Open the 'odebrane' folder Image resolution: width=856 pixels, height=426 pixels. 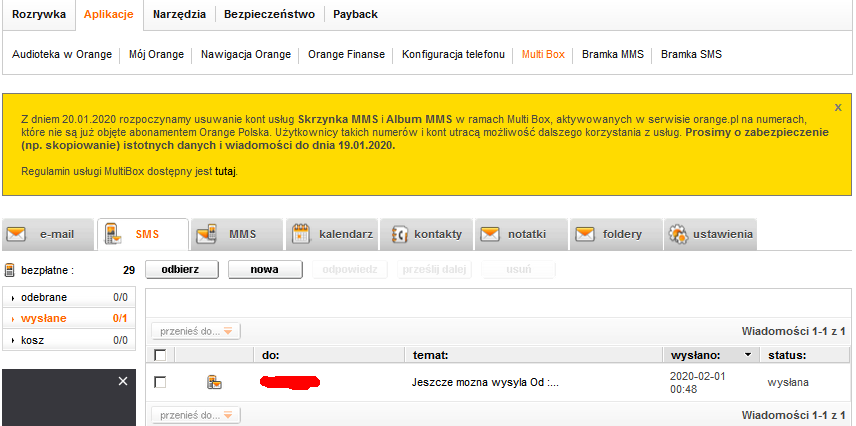coord(44,297)
